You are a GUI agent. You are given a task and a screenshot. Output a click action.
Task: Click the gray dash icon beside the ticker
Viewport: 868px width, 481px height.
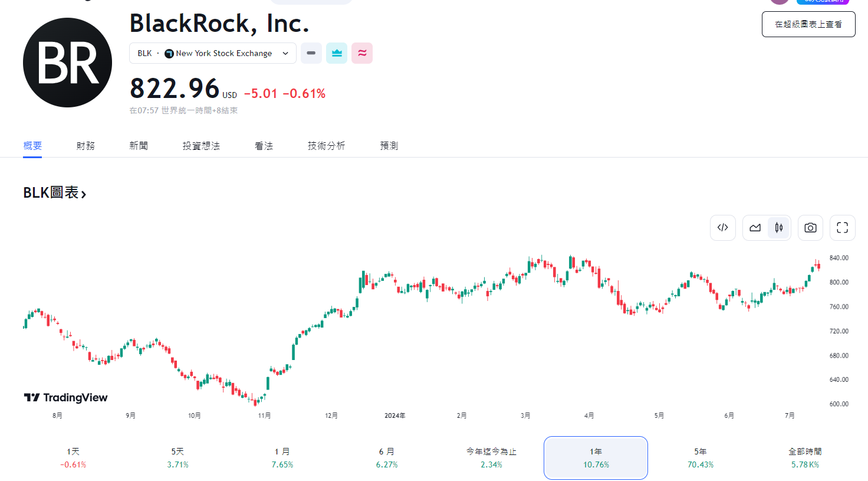coord(311,53)
